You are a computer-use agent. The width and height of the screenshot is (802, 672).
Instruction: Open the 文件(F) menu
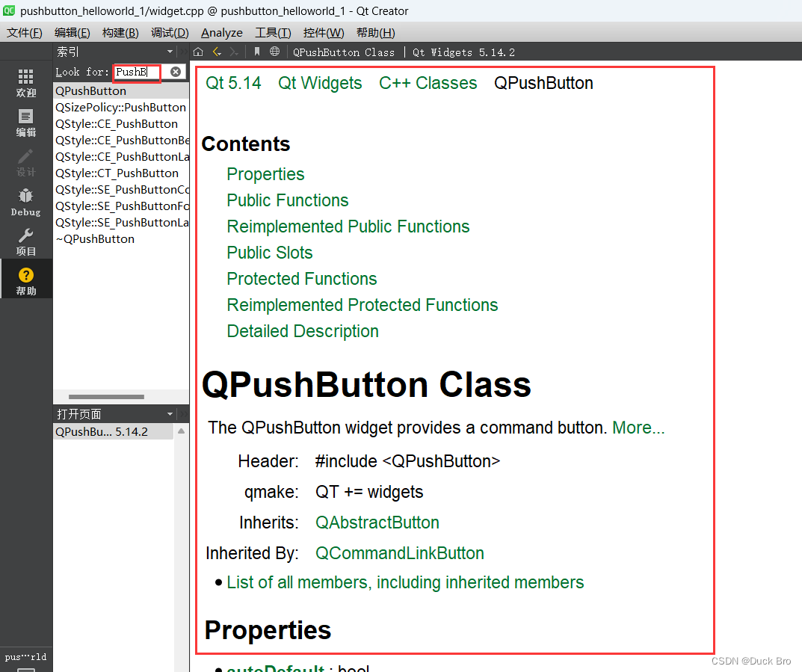24,33
